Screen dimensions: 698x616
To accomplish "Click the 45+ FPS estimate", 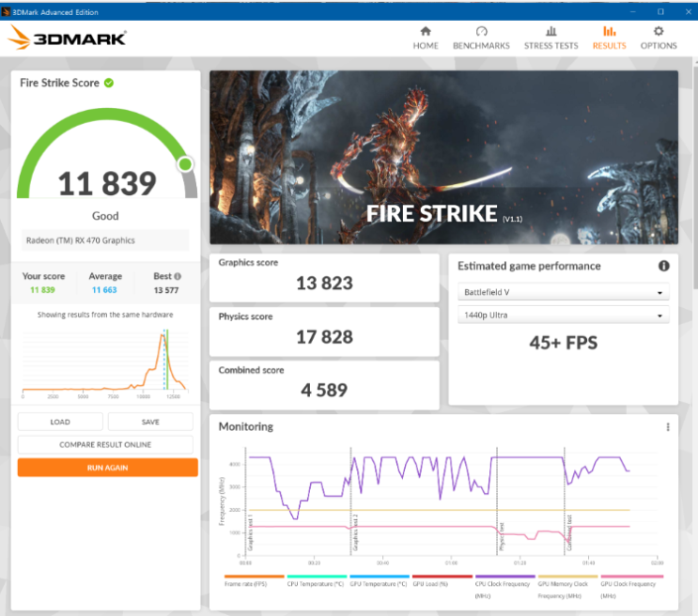I will 563,343.
